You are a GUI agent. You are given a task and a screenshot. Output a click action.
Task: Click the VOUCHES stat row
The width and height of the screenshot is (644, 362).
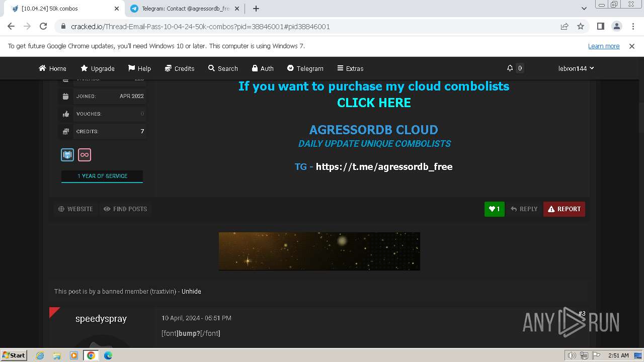pos(103,114)
